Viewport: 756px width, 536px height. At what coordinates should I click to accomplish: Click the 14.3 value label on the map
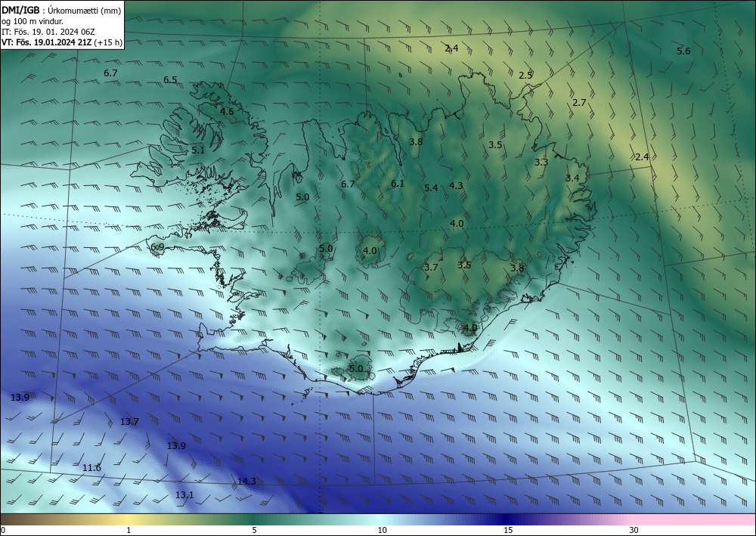point(246,482)
